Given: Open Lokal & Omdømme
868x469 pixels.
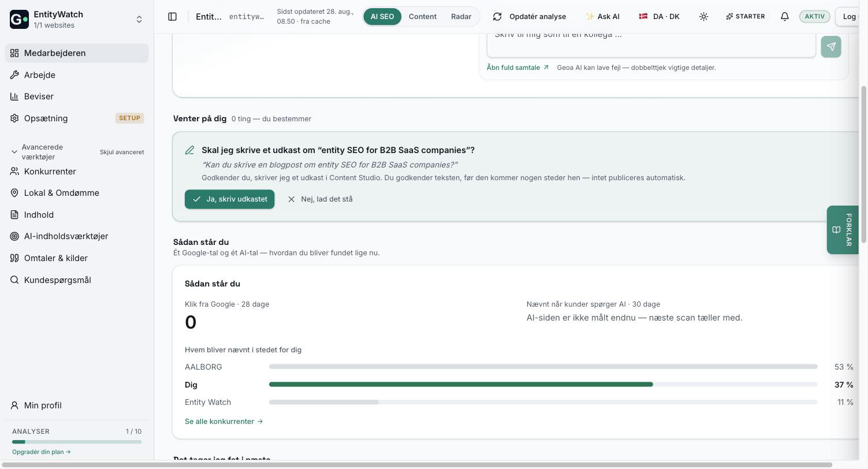Looking at the screenshot, I should (77, 193).
